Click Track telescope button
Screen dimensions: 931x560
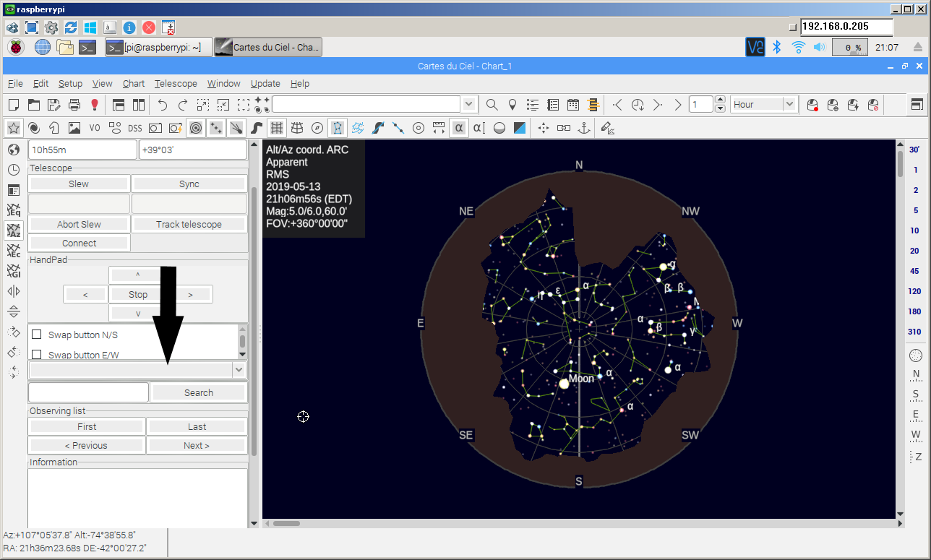(x=189, y=225)
